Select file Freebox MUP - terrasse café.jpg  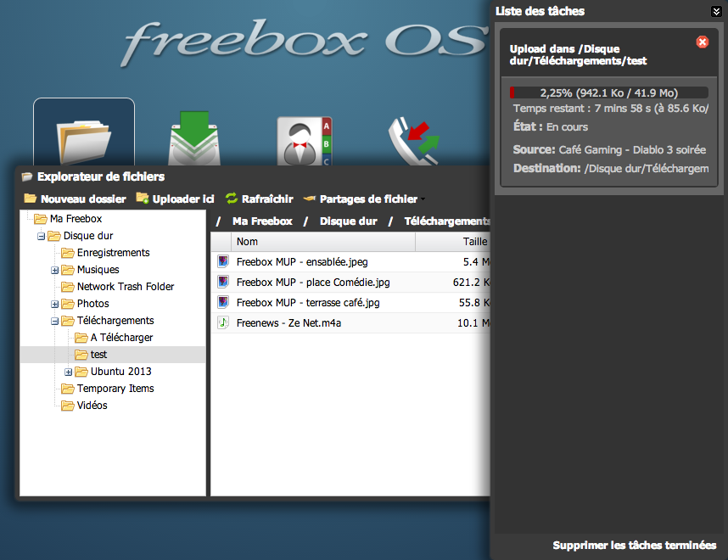(x=350, y=303)
